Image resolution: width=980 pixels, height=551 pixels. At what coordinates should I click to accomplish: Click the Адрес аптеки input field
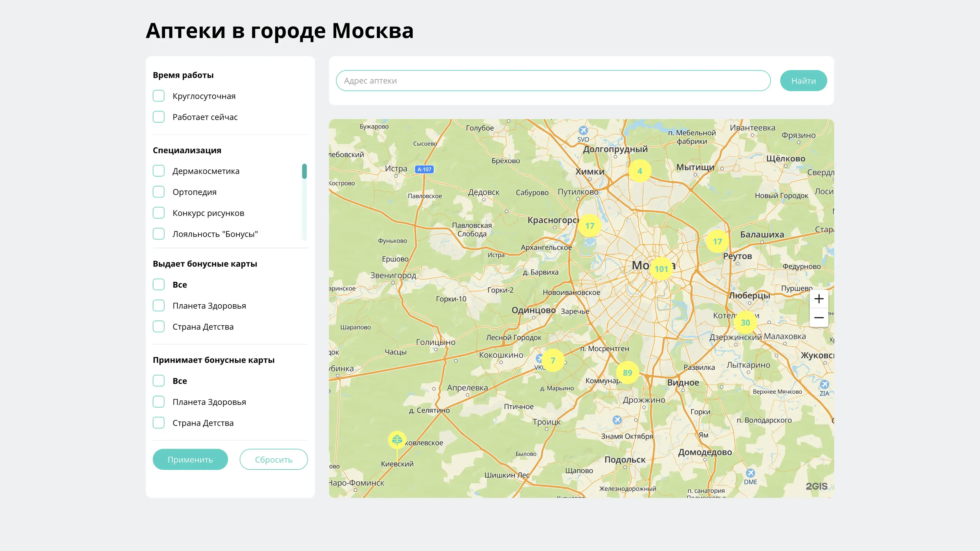[553, 81]
